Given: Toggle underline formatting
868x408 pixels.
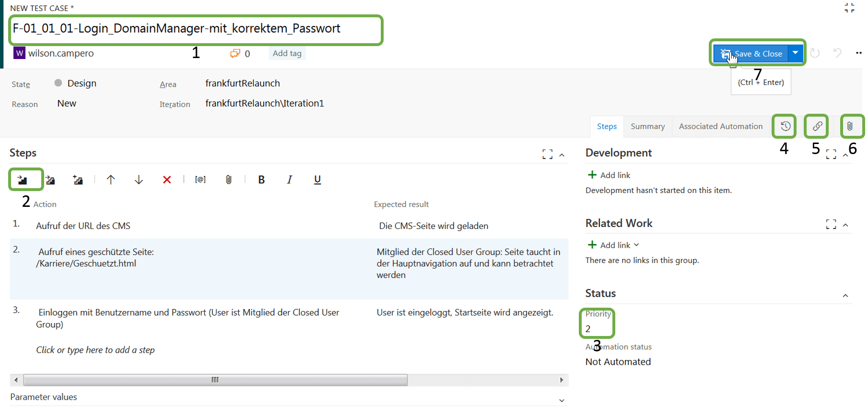Looking at the screenshot, I should point(317,180).
